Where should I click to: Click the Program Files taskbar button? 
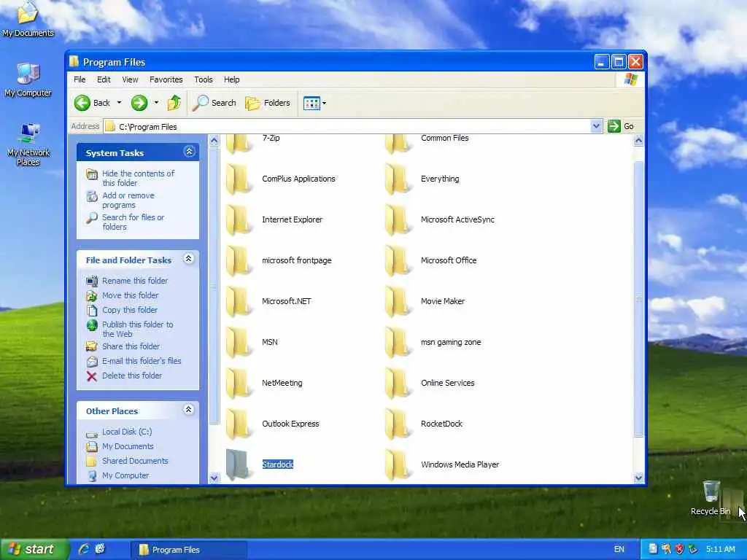[x=189, y=550]
